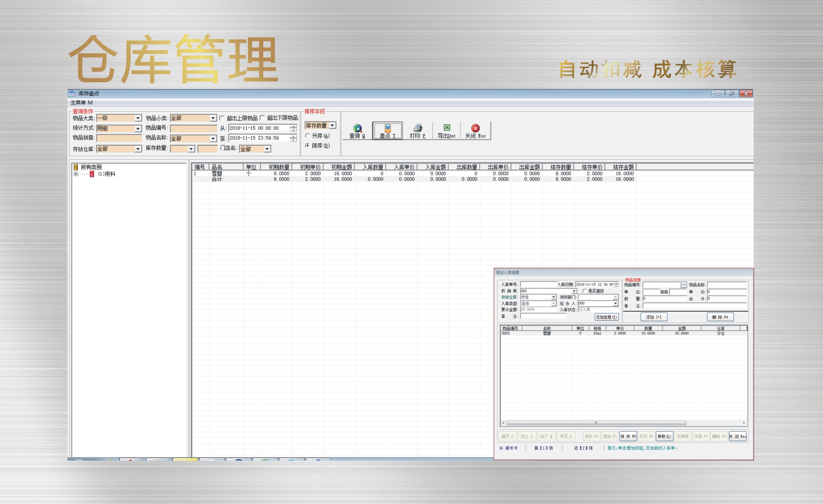This screenshot has width=823, height=504.
Task: Open the 物品大类 dropdown
Action: (138, 118)
